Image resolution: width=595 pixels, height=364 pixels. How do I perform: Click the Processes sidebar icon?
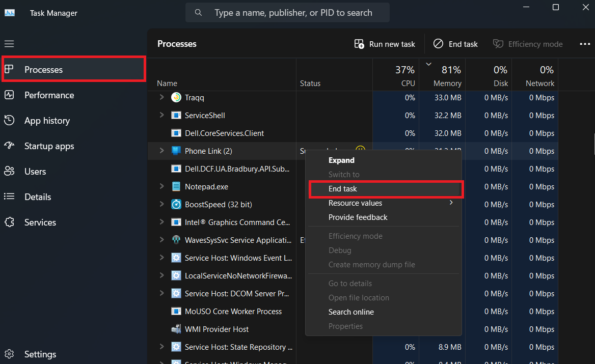pyautogui.click(x=9, y=69)
